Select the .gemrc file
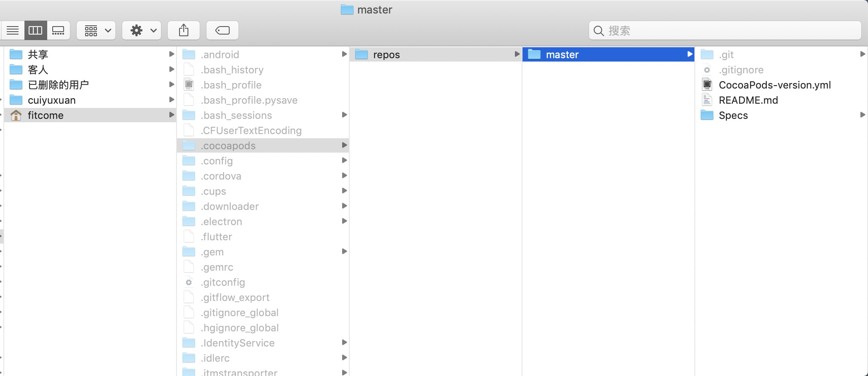 coord(263,267)
